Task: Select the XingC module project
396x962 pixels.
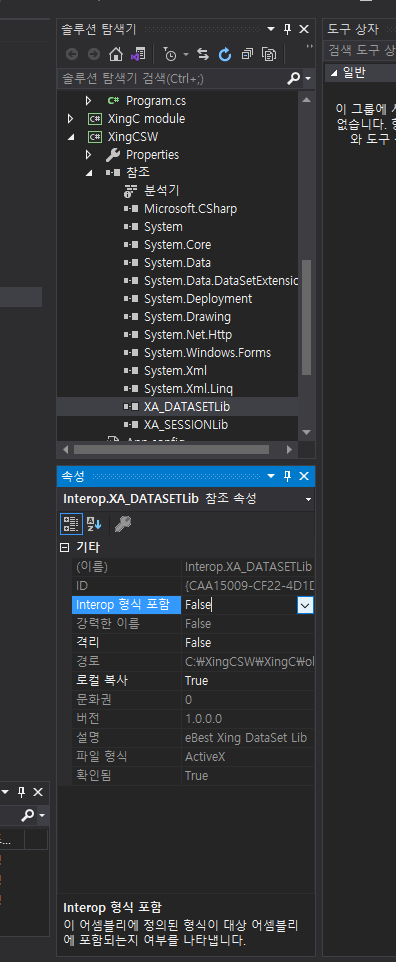Action: (146, 118)
